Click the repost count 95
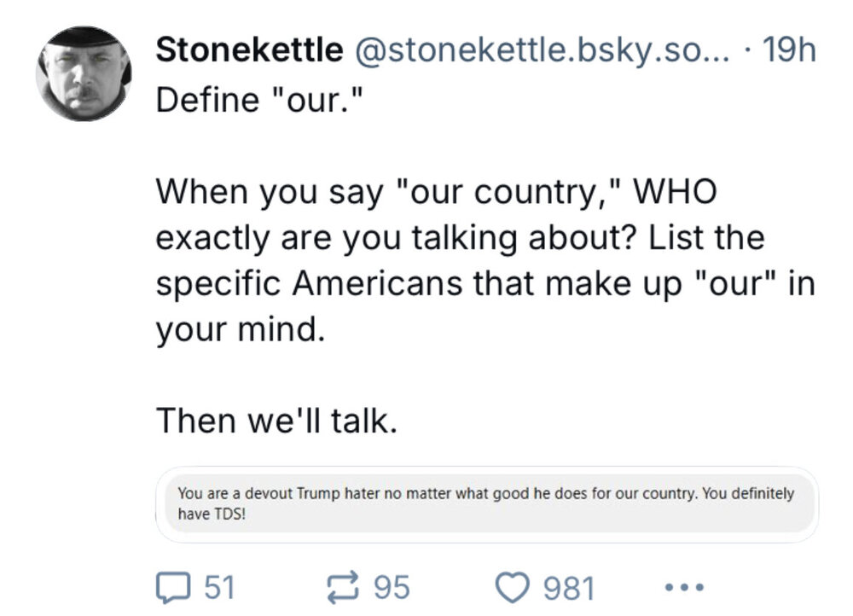The width and height of the screenshot is (853, 616). click(x=392, y=588)
